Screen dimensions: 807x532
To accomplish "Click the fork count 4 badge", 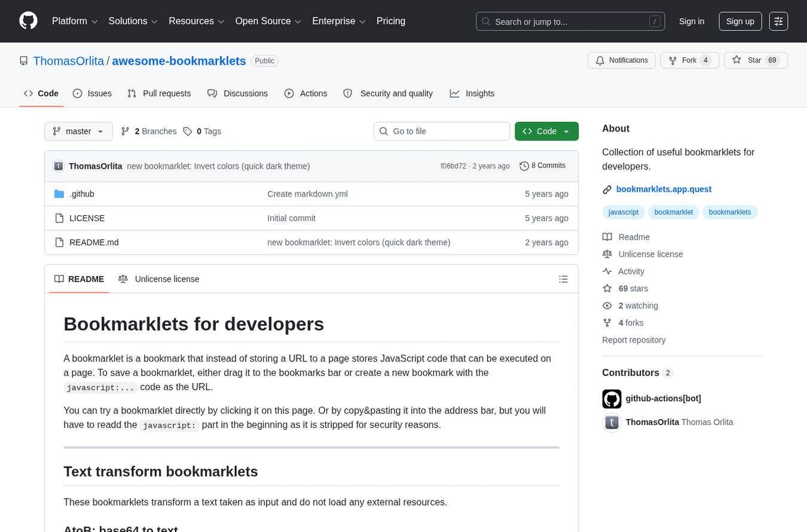I will (x=706, y=60).
